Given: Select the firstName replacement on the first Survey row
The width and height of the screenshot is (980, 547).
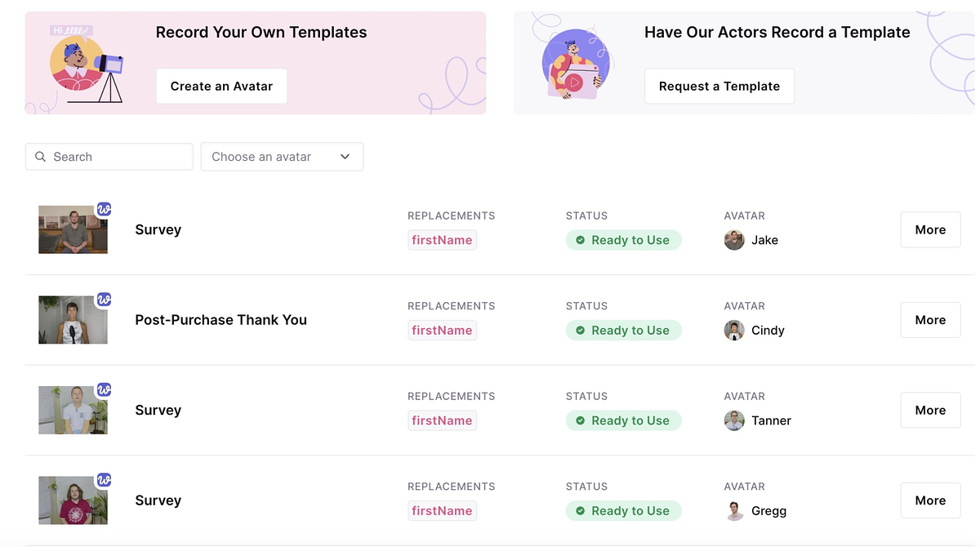Looking at the screenshot, I should [442, 239].
